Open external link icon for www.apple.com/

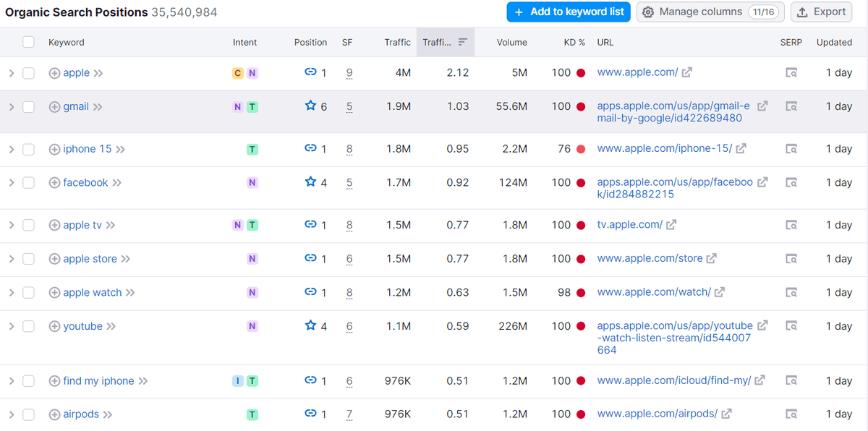686,72
